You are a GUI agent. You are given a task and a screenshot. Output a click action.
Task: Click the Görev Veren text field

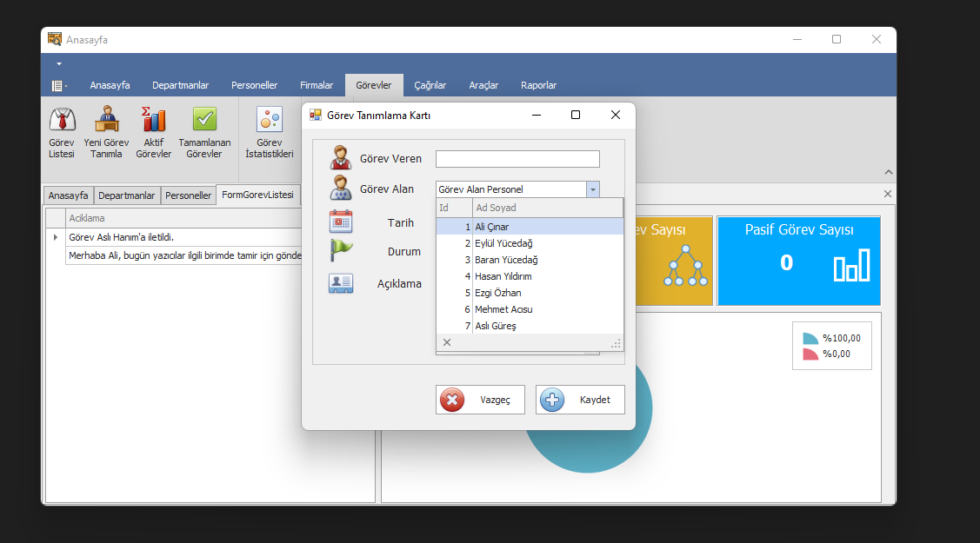click(x=517, y=159)
